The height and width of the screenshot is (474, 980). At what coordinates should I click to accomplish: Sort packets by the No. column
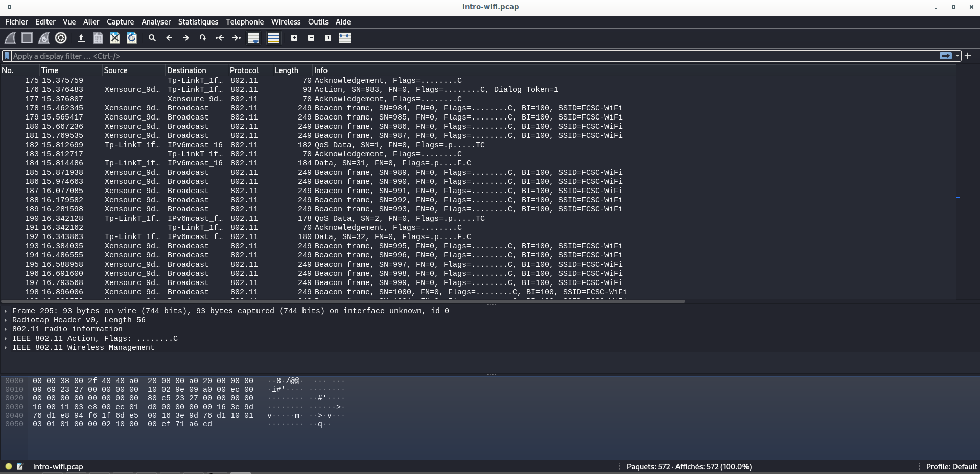20,70
